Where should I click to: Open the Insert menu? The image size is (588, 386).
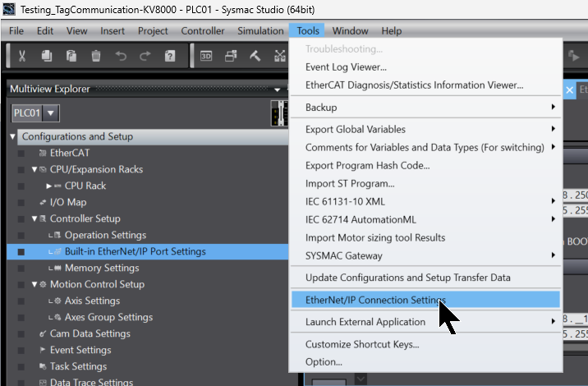click(x=113, y=30)
